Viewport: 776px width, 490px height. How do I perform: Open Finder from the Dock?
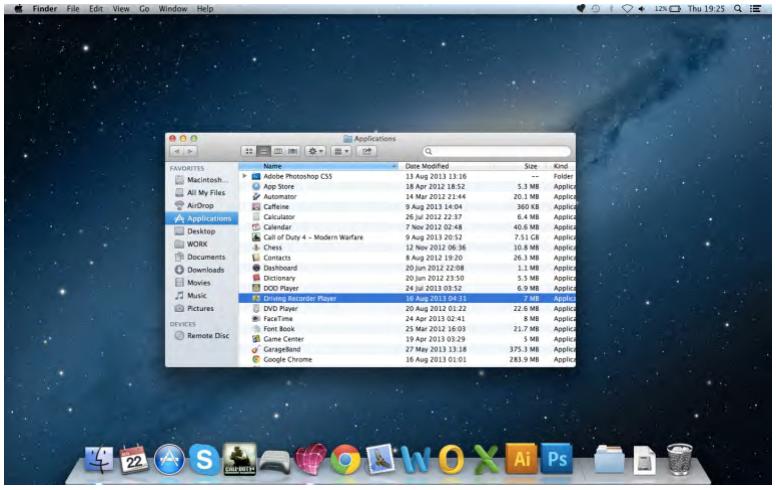pyautogui.click(x=98, y=460)
